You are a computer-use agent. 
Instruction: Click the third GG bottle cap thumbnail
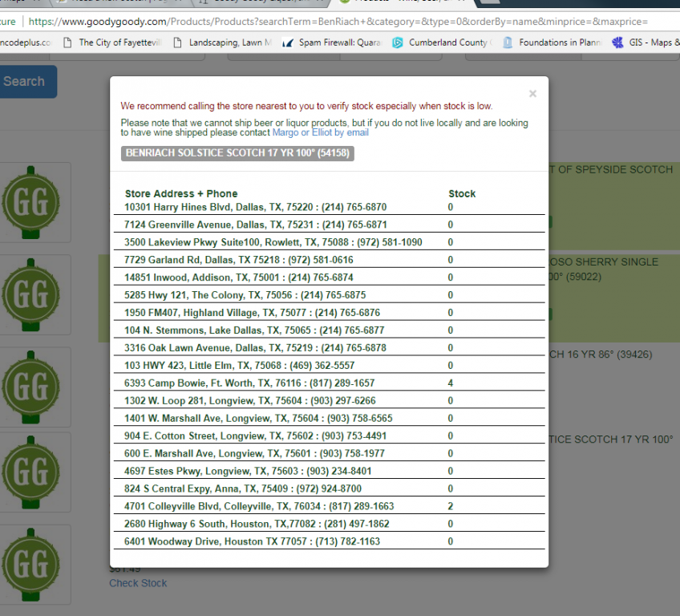[x=30, y=387]
